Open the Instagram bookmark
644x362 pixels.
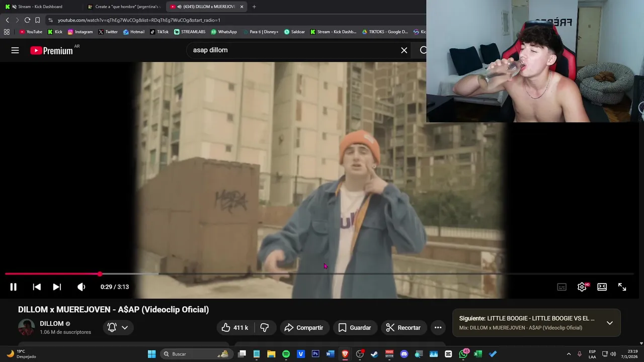80,32
